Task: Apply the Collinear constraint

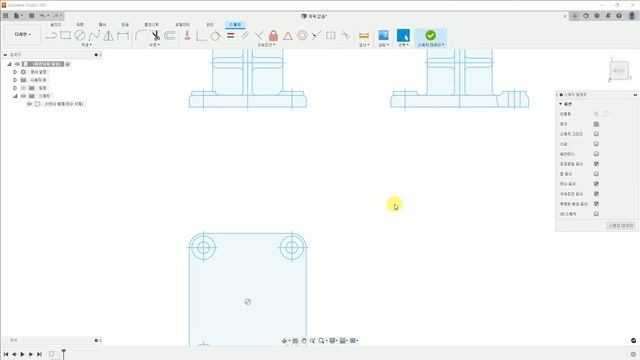Action: [316, 36]
